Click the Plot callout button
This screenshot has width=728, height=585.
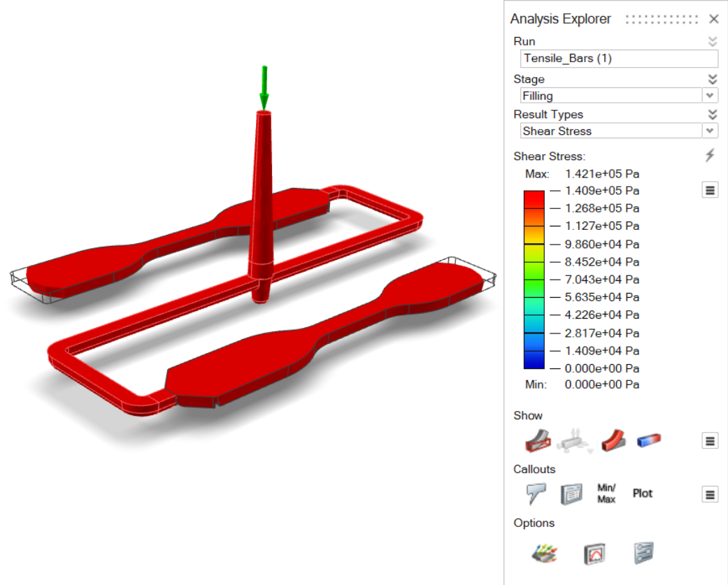coord(643,493)
